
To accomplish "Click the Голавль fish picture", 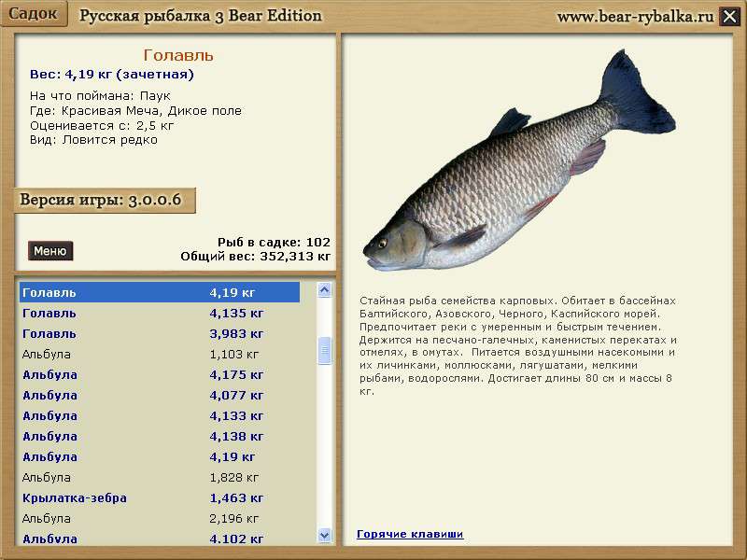I will click(518, 177).
